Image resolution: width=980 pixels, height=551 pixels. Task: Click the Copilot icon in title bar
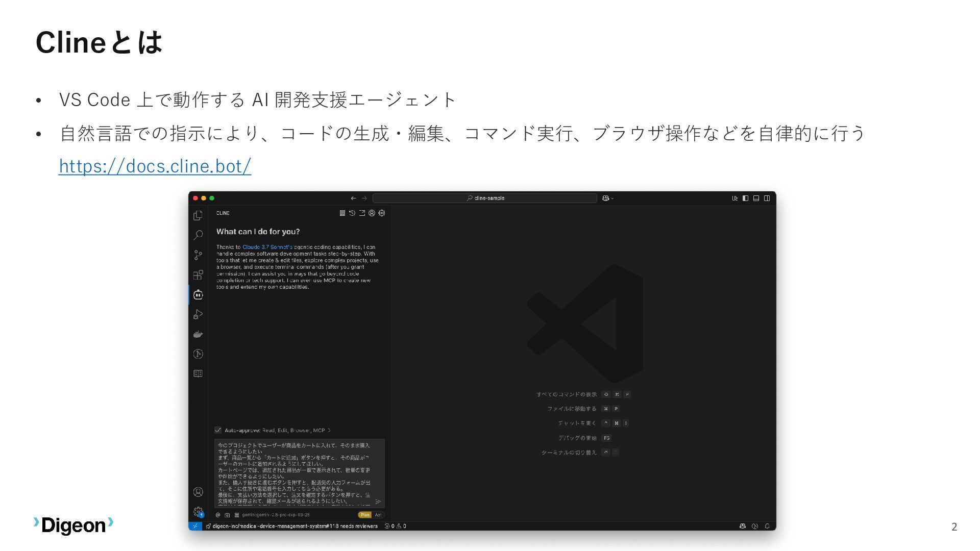[605, 198]
